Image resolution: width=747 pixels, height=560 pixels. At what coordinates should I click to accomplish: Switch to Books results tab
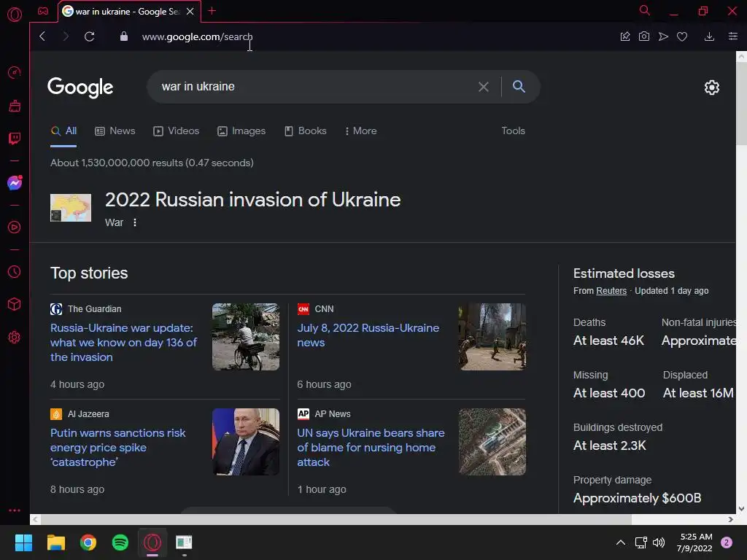(306, 131)
